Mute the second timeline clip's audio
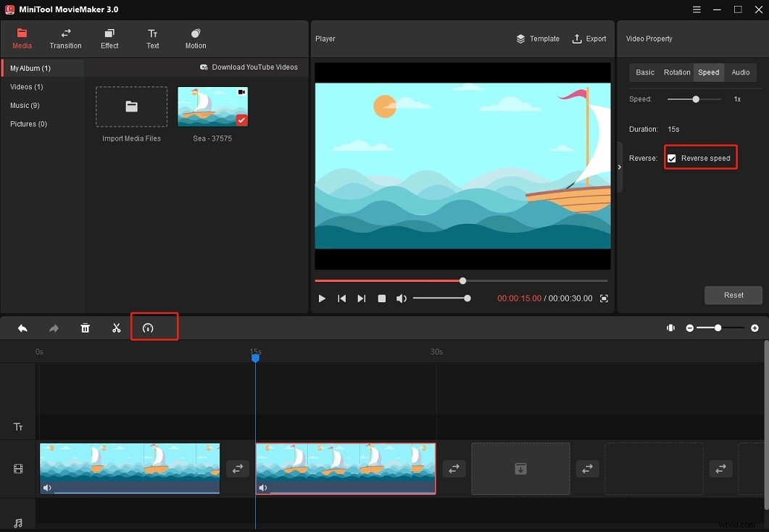 pyautogui.click(x=264, y=487)
